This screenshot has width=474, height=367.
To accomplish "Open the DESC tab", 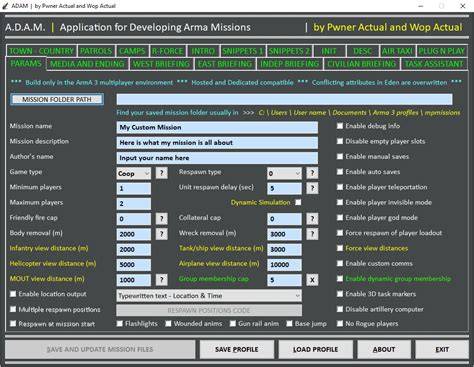I will 362,51.
